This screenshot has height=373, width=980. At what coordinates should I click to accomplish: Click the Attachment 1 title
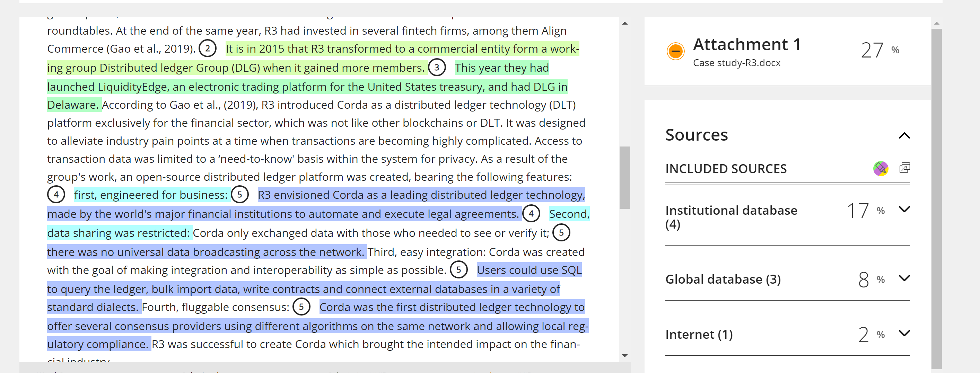pos(746,45)
